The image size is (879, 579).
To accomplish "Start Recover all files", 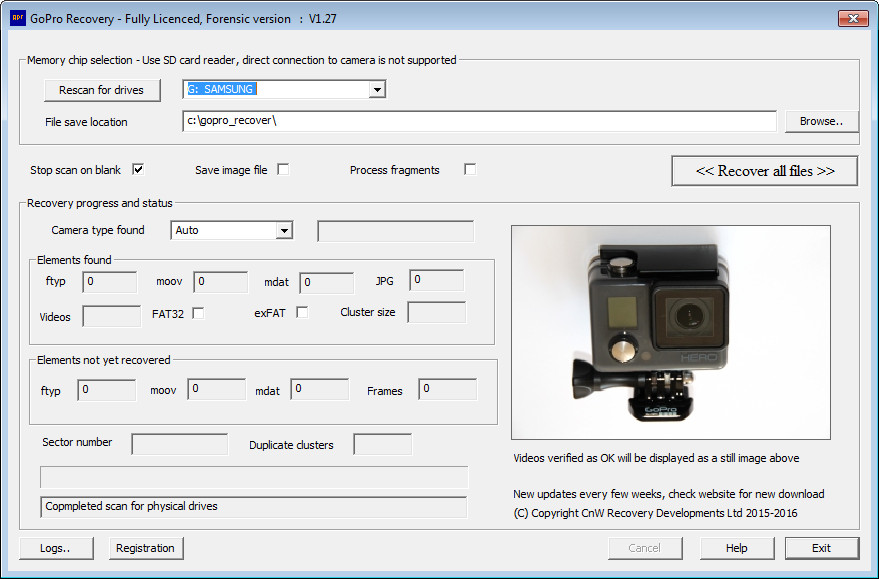I will 765,171.
